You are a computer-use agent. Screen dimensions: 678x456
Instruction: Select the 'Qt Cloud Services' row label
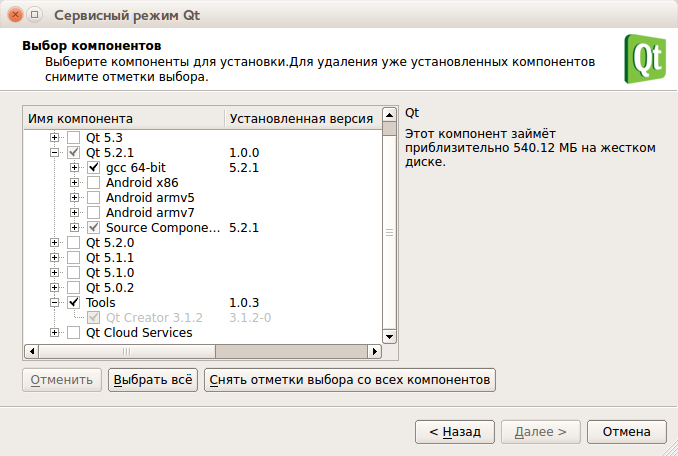click(139, 332)
